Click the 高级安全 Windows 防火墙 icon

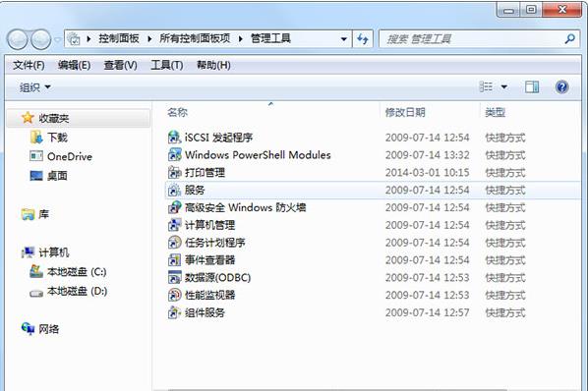point(174,207)
